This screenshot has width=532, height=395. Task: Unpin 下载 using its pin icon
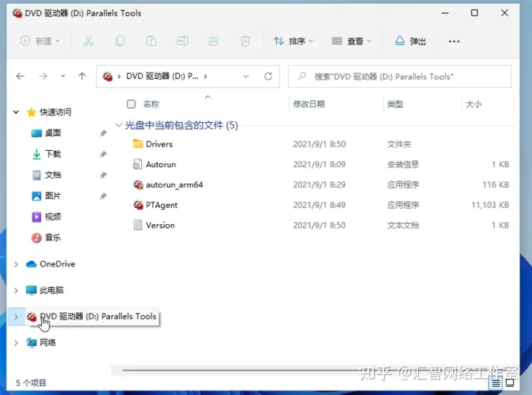pyautogui.click(x=103, y=154)
